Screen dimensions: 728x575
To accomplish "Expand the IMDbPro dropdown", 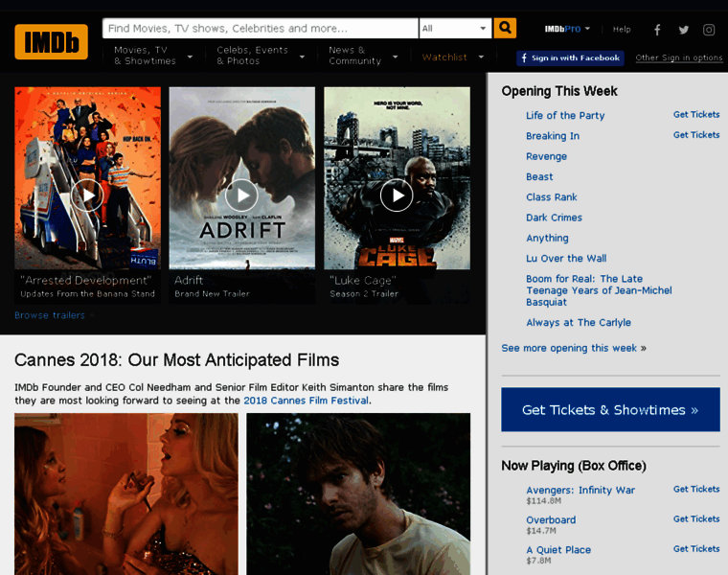I will [x=567, y=29].
